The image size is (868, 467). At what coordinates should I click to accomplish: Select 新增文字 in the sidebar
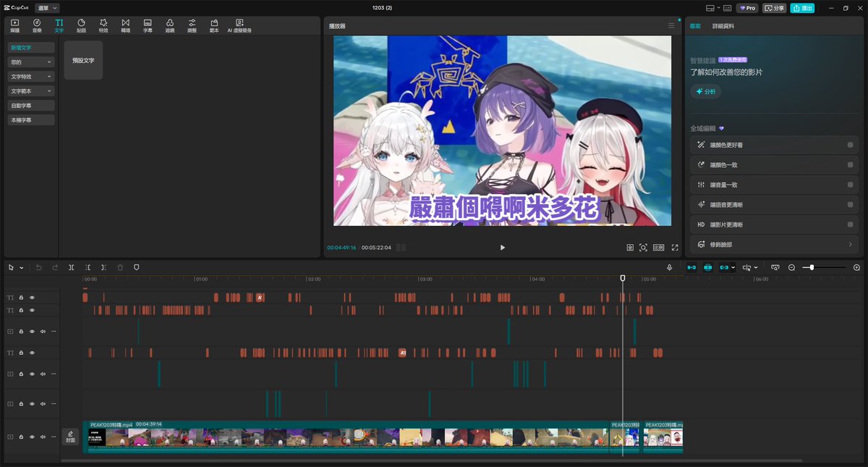31,48
